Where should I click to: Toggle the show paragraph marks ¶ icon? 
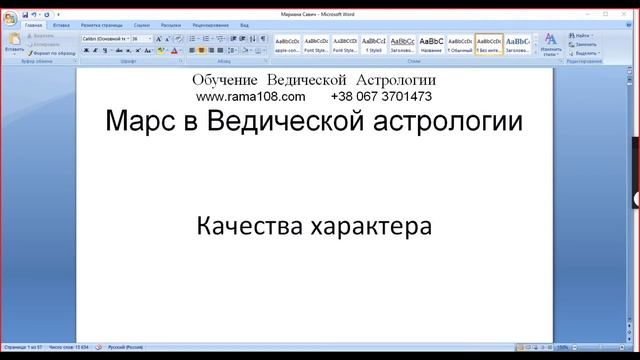pyautogui.click(x=263, y=39)
